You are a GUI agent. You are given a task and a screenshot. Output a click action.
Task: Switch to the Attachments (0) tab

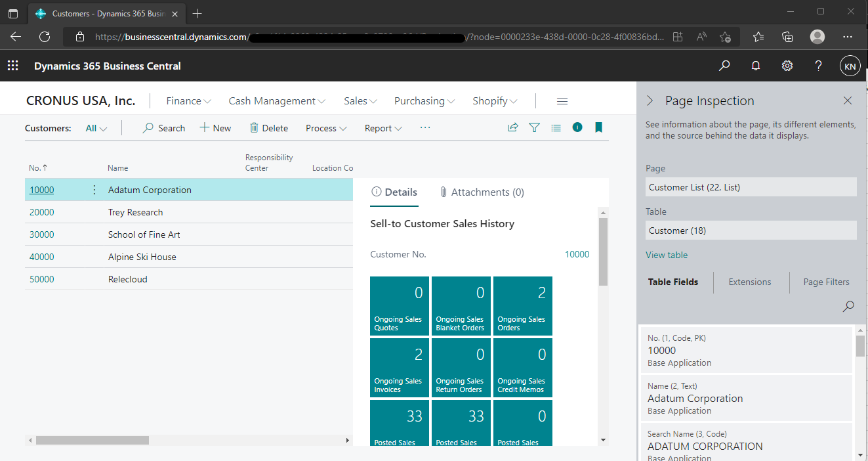coord(482,192)
